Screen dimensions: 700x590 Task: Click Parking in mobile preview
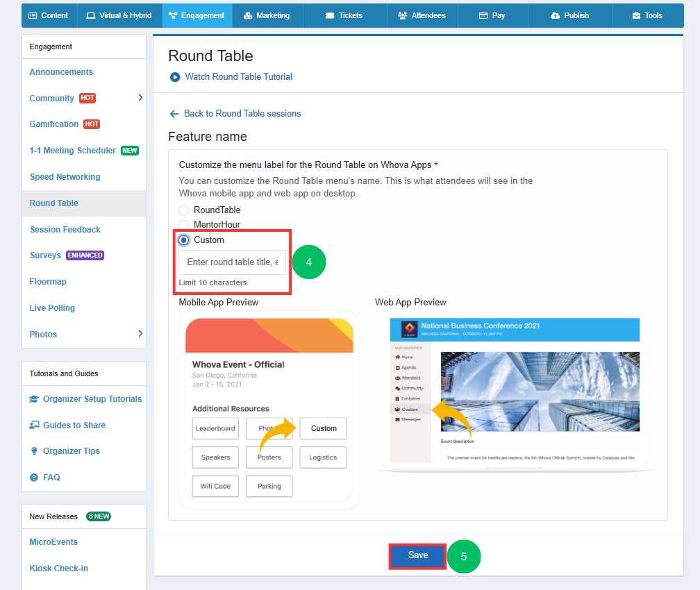click(x=269, y=487)
